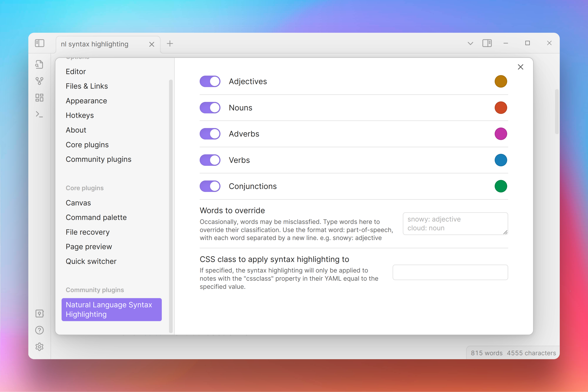Pick a new color for Verbs
This screenshot has width=588, height=392.
tap(501, 160)
